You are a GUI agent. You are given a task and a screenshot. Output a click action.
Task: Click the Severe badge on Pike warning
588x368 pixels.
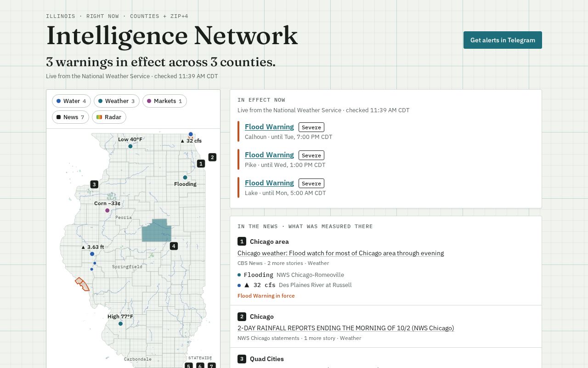coord(311,155)
